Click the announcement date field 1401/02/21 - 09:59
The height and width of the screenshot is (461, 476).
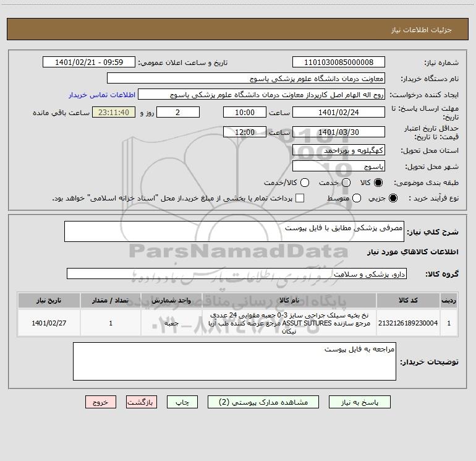pos(89,62)
